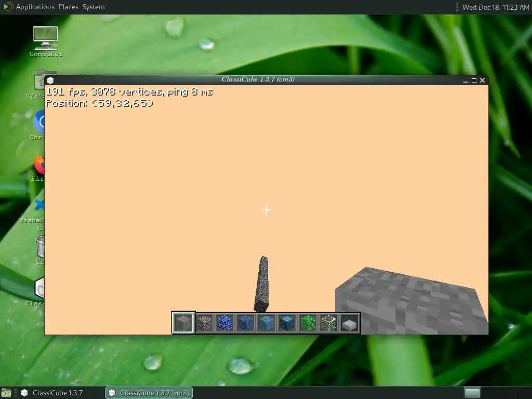Select the light blue brick block in the hotbar

coord(267,323)
